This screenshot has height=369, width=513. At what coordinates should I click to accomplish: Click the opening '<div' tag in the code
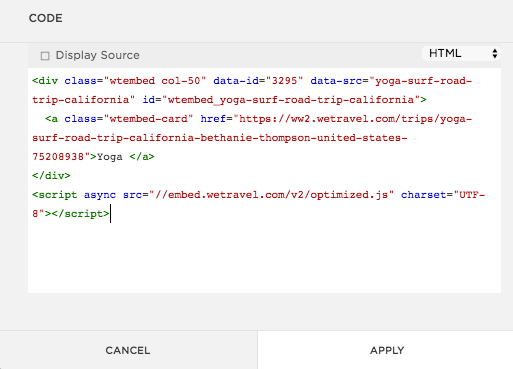45,81
